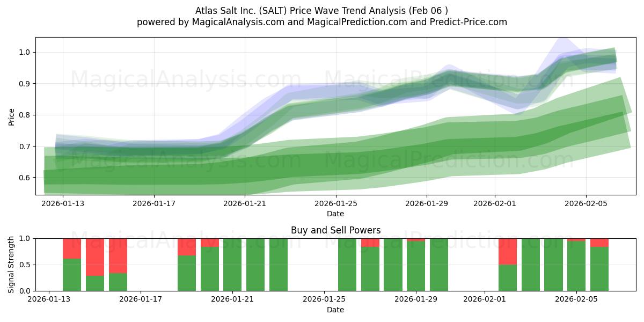Click the 2026-02-05 tick under the price chart
Screen dimensions: 644x322
[586, 203]
